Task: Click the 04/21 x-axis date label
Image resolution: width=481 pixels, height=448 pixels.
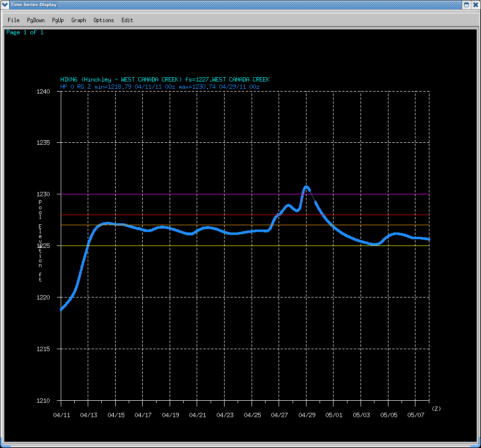Action: [198, 415]
